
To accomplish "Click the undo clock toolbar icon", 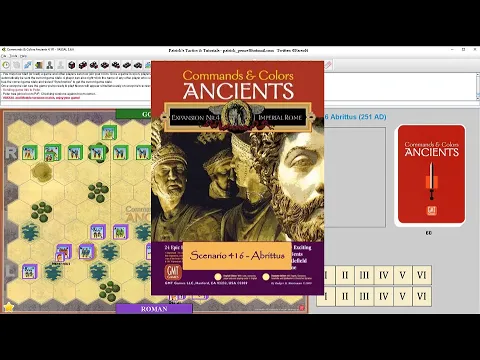I will (x=6, y=65).
